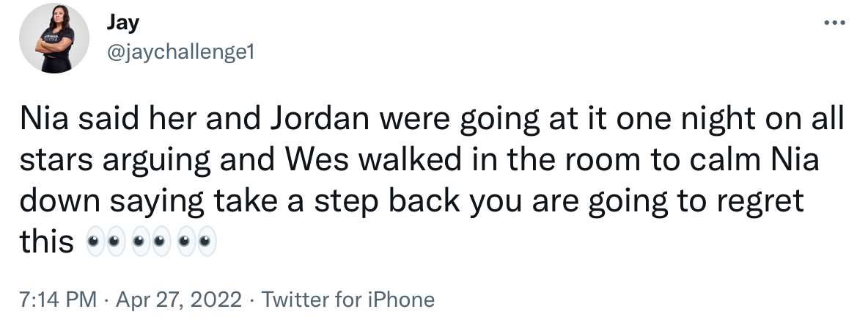Select the word arguing in the tweet
Screen dimensions: 868x323
(155, 159)
